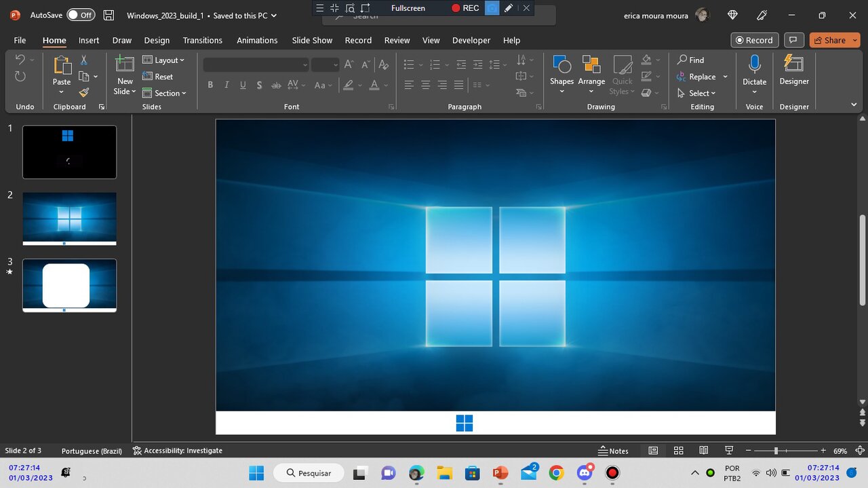
Task: Expand the Section dropdown
Action: pos(165,93)
